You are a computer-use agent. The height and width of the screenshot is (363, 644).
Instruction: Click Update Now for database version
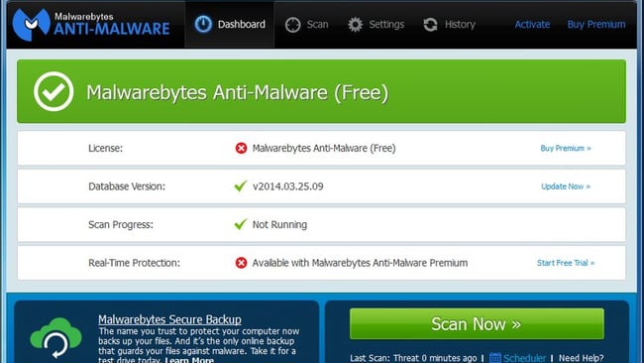pyautogui.click(x=566, y=186)
